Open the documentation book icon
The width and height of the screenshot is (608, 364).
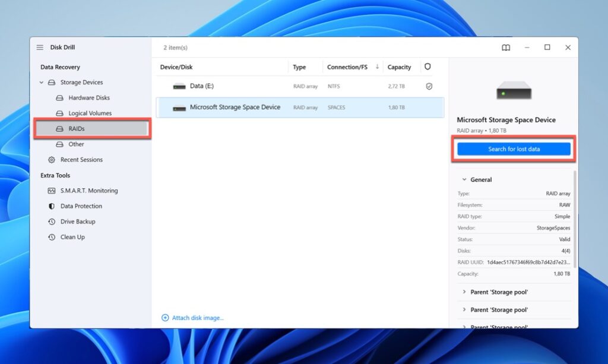(505, 48)
